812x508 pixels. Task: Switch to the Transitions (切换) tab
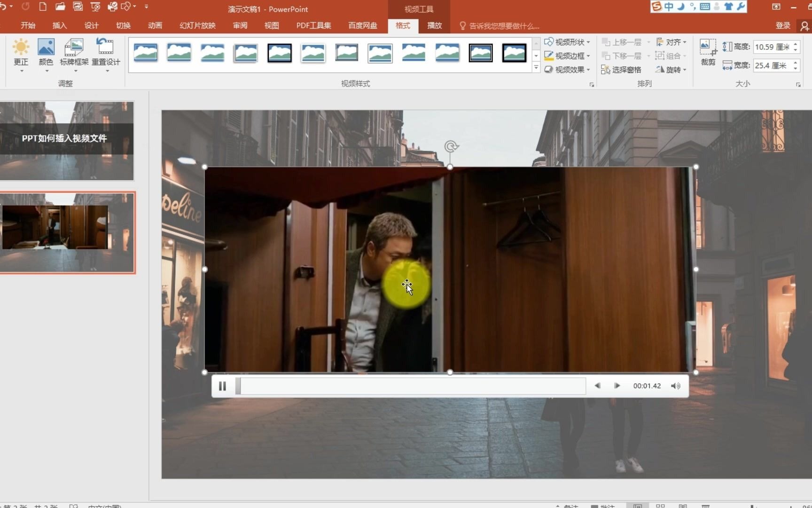123,25
